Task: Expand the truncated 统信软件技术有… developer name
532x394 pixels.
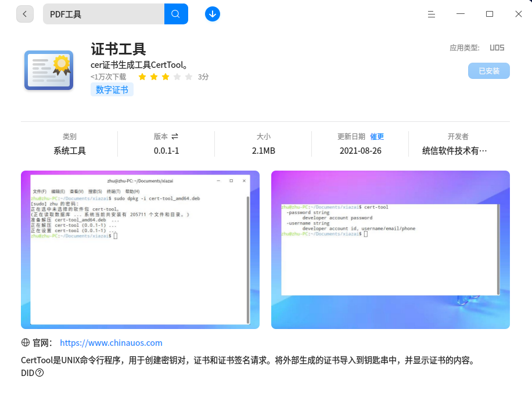Action: click(x=459, y=151)
